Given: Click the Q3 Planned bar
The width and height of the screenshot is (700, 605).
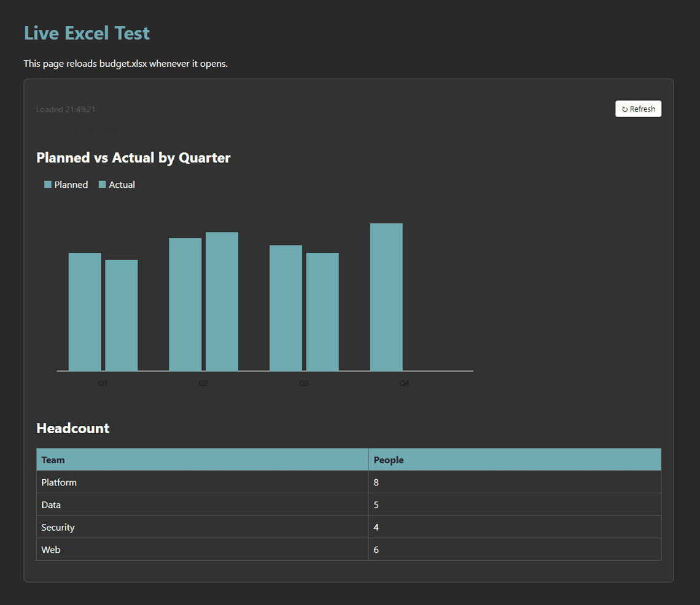Looking at the screenshot, I should (286, 308).
